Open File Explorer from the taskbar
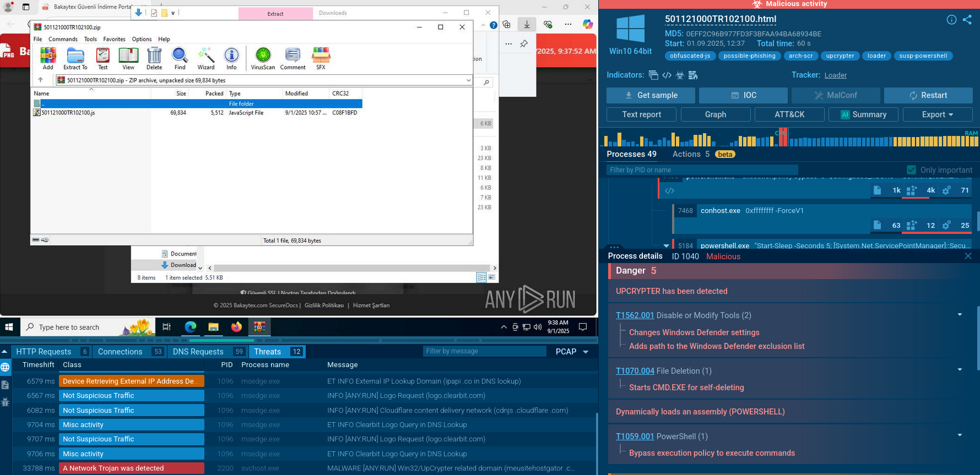Screen dimensions: 980x475 tap(213, 327)
